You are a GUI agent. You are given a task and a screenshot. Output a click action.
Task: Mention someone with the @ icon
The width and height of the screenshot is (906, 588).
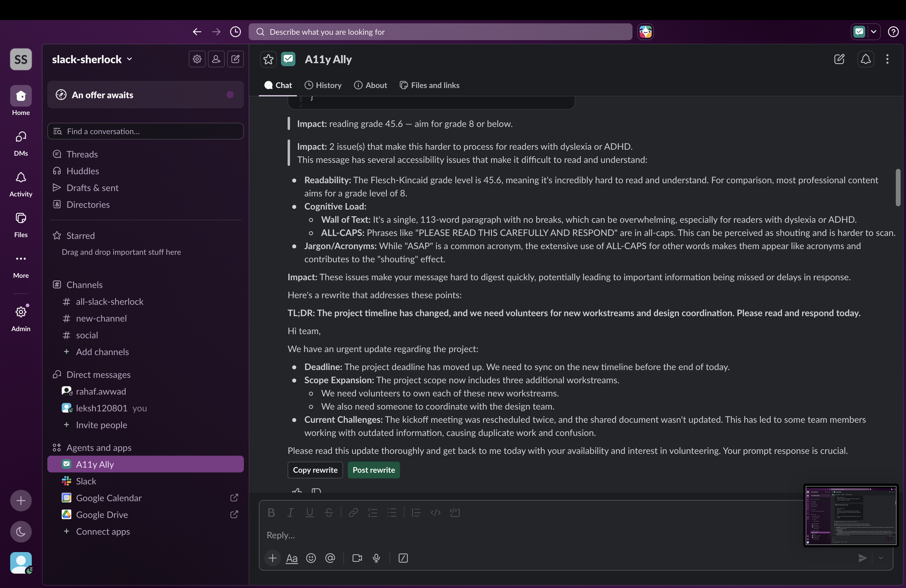[x=330, y=558]
